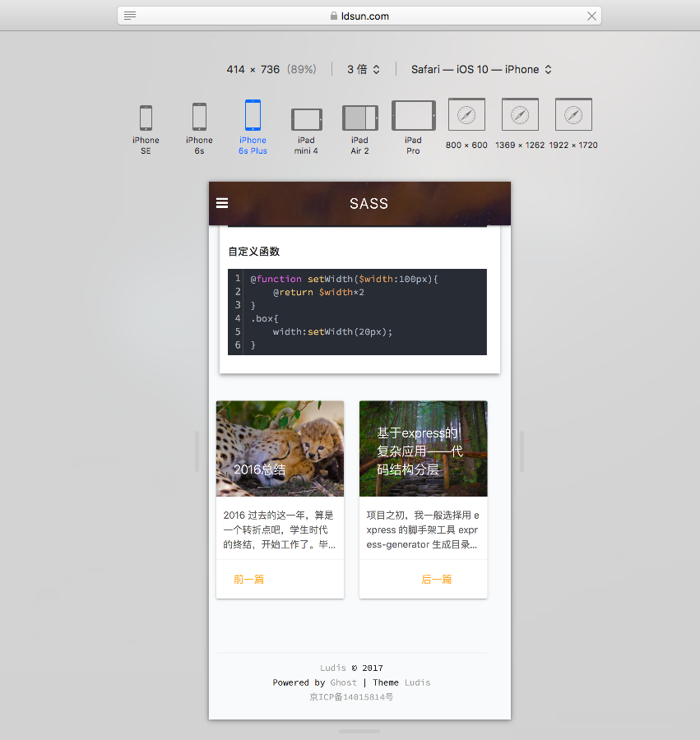The width and height of the screenshot is (700, 740).
Task: Click the 项目之初 express excerpt text
Action: 423,530
